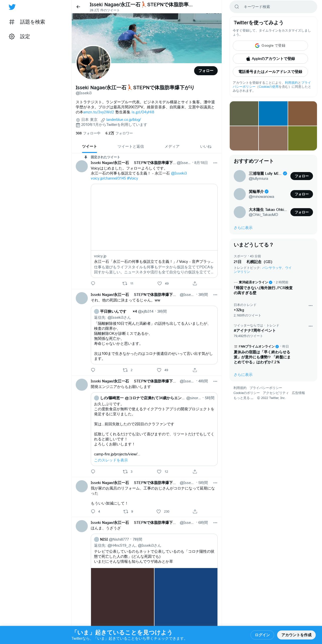Share the pinned Voicy tweet
The width and height of the screenshot is (322, 644).
[x=195, y=283]
